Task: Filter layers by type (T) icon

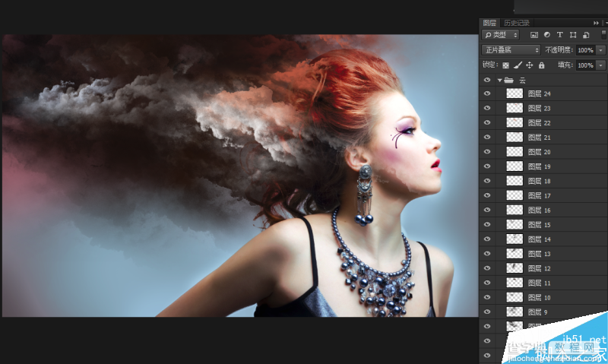Action: pyautogui.click(x=559, y=35)
